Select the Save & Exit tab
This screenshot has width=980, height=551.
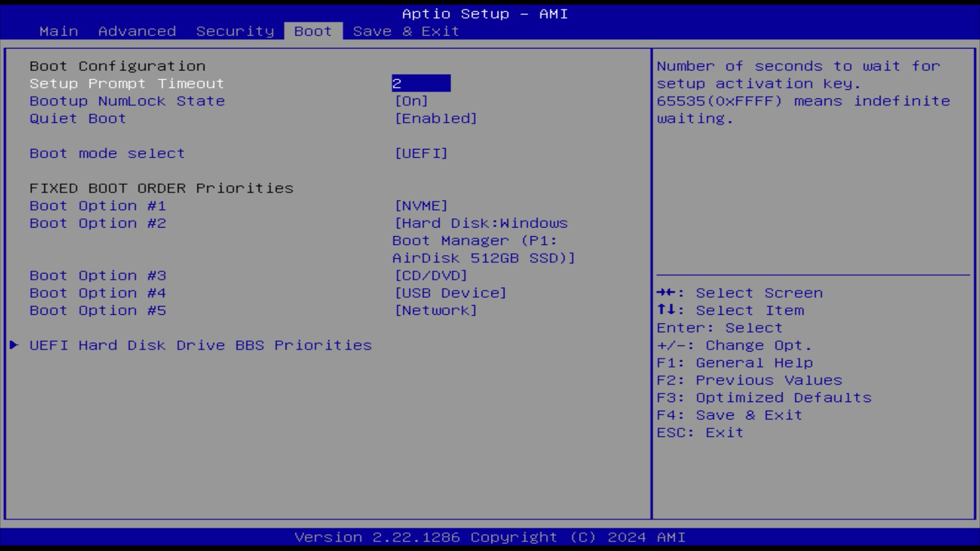[x=406, y=31]
